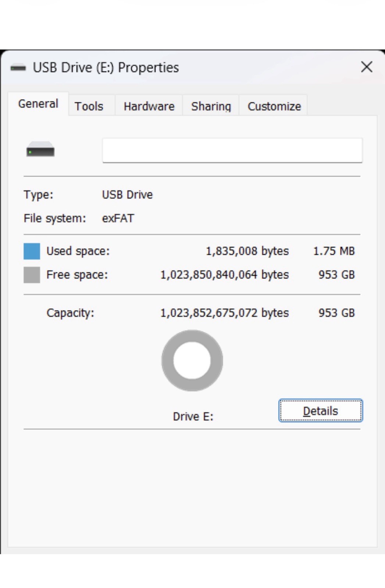Switch to the General tab
The width and height of the screenshot is (385, 588).
(x=38, y=104)
